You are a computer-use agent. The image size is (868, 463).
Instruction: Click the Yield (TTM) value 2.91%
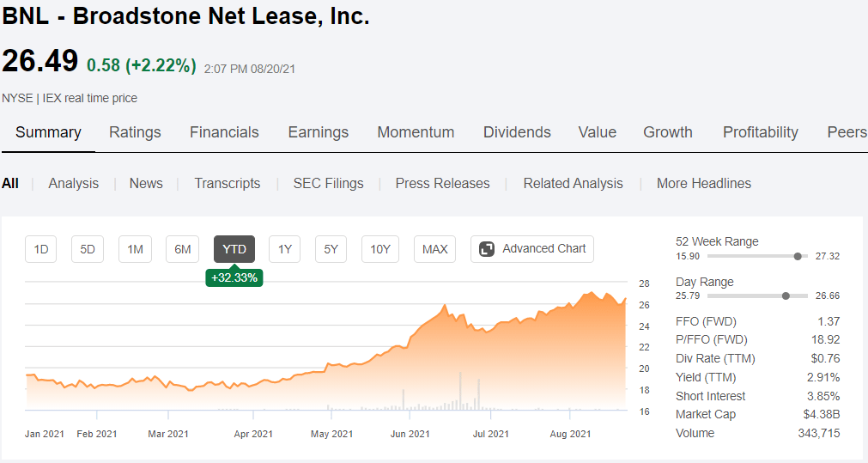[x=823, y=377]
